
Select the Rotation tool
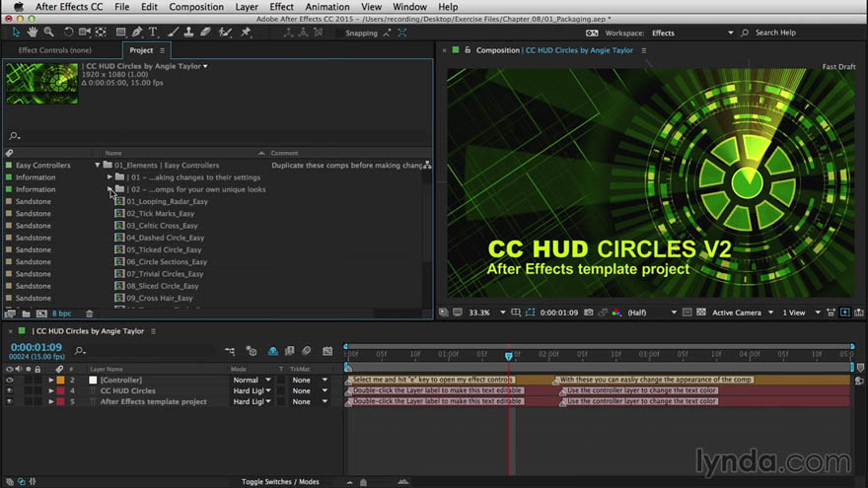[68, 33]
